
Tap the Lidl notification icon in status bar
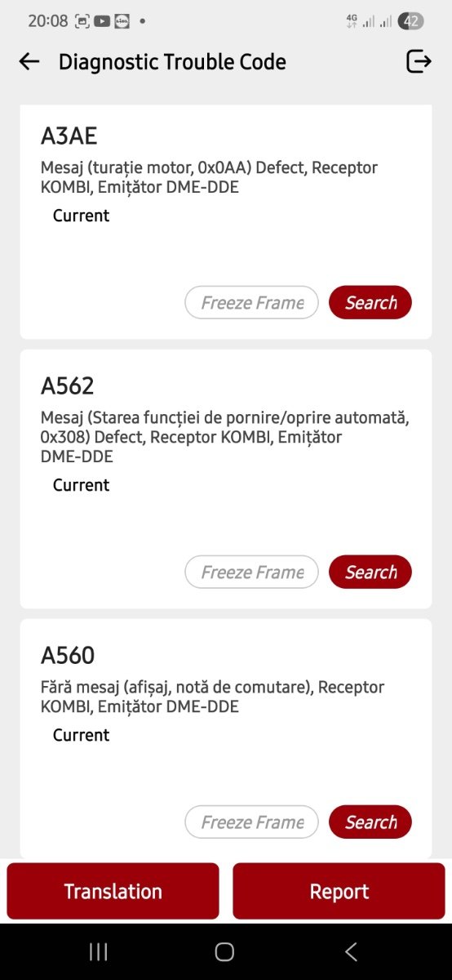tap(122, 22)
